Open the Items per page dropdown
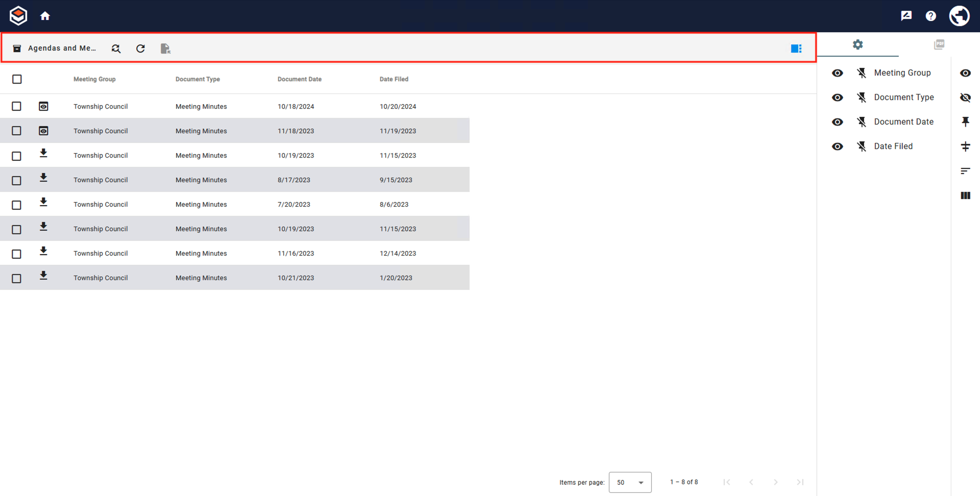 pos(630,482)
